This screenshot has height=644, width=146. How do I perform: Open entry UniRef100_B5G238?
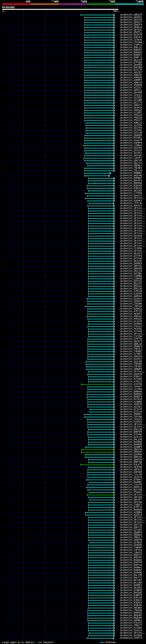(x=131, y=429)
